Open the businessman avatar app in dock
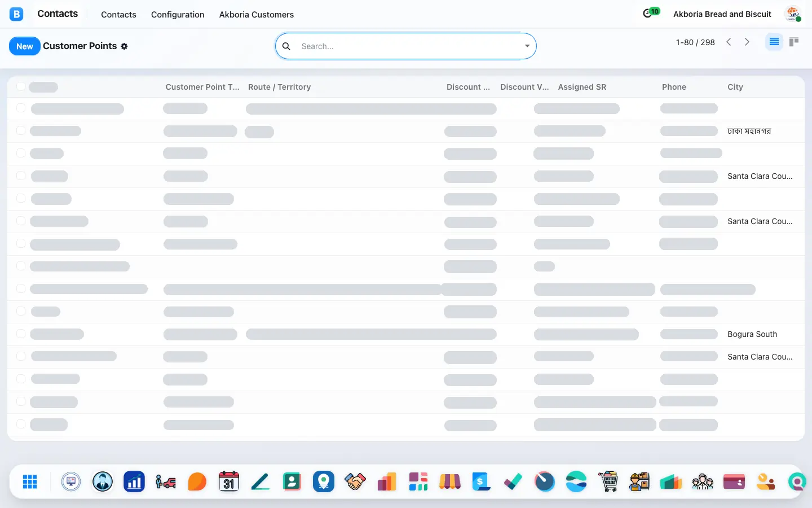The image size is (812, 508). tap(103, 481)
